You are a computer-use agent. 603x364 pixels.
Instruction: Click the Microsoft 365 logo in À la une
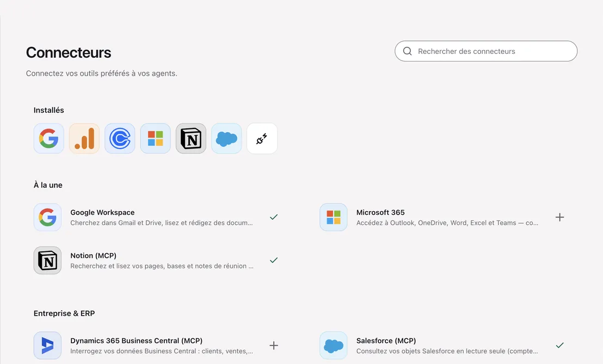[x=334, y=217]
